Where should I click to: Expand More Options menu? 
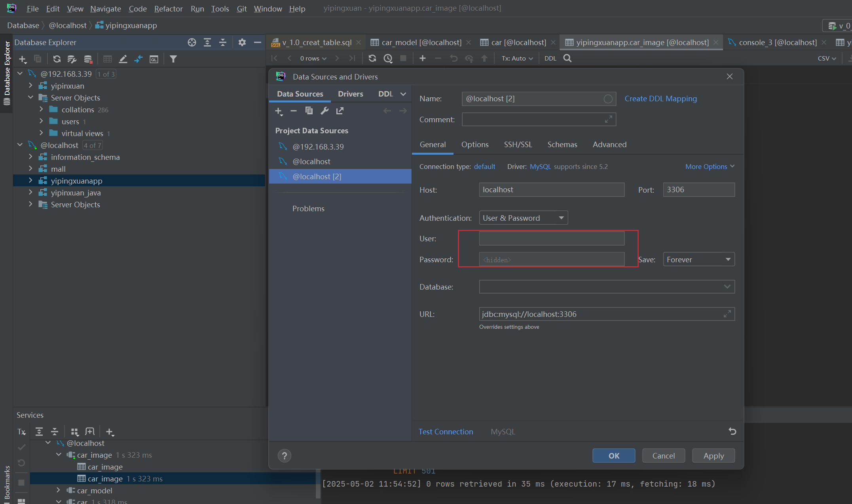pos(710,167)
